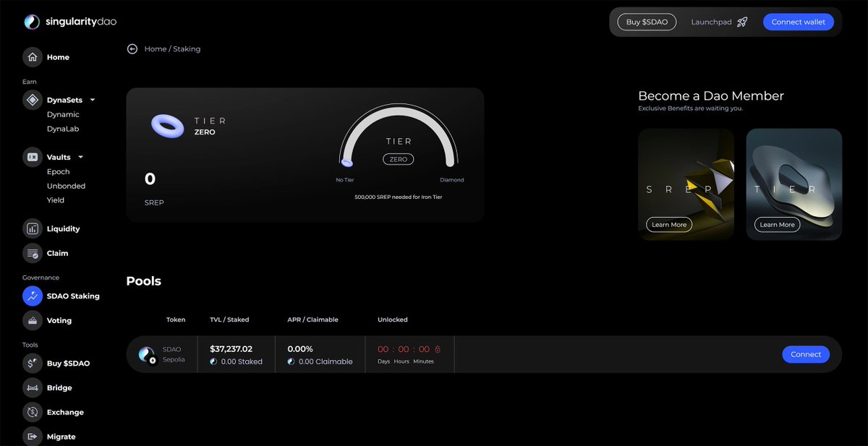Click the Vaults icon in sidebar
868x446 pixels.
coord(32,157)
